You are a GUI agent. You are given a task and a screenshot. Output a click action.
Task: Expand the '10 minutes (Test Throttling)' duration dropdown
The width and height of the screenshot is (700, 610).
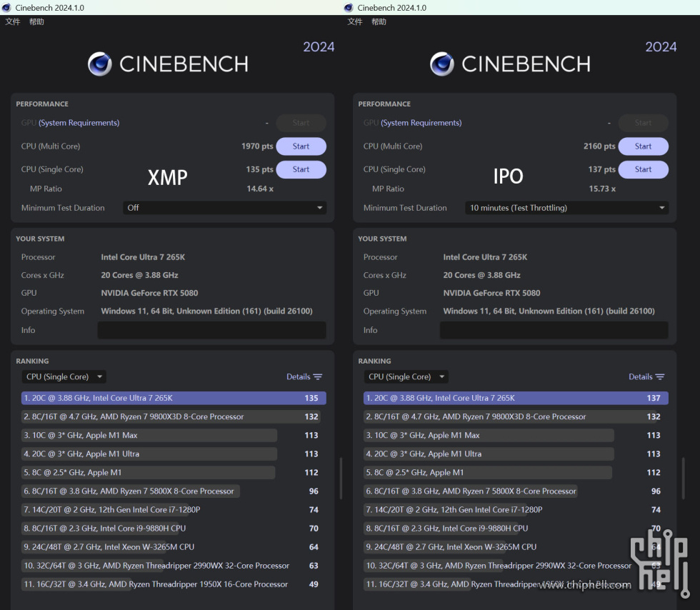[567, 208]
